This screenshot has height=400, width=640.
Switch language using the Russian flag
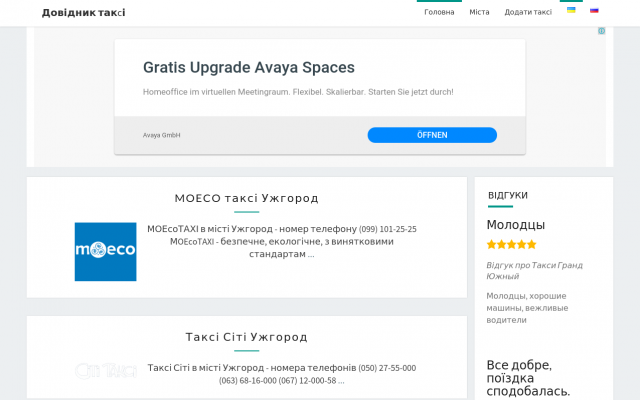click(594, 10)
